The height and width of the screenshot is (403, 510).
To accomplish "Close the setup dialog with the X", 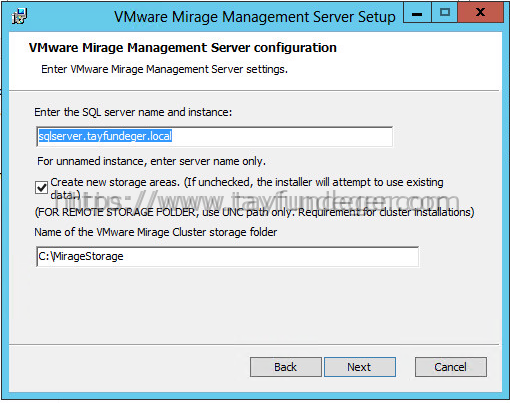I will 480,13.
